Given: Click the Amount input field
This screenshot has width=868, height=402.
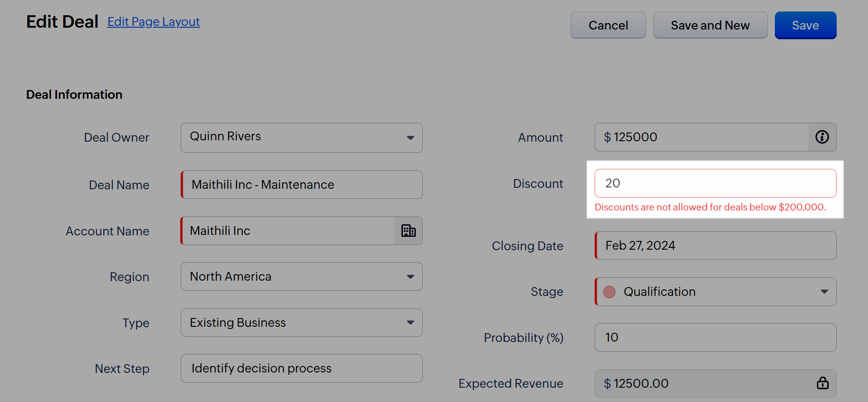Looking at the screenshot, I should 701,137.
